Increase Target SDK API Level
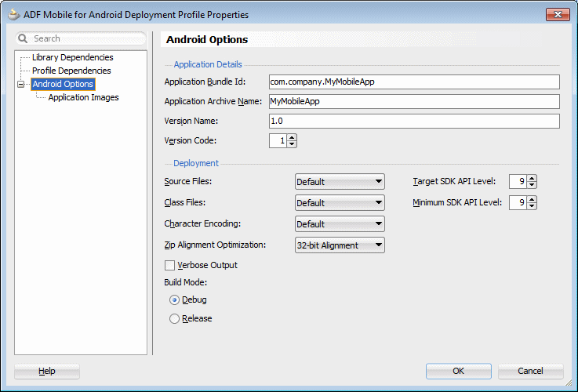This screenshot has height=392, width=578. 532,178
